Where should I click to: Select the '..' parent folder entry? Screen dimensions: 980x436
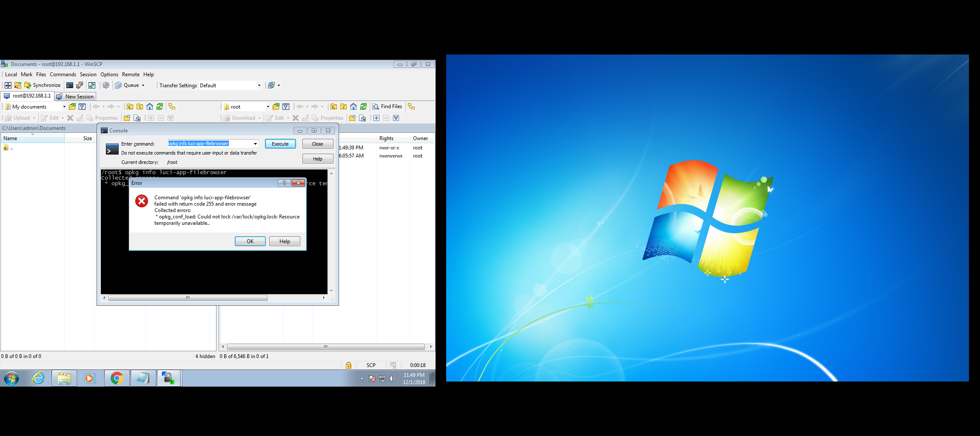click(9, 148)
